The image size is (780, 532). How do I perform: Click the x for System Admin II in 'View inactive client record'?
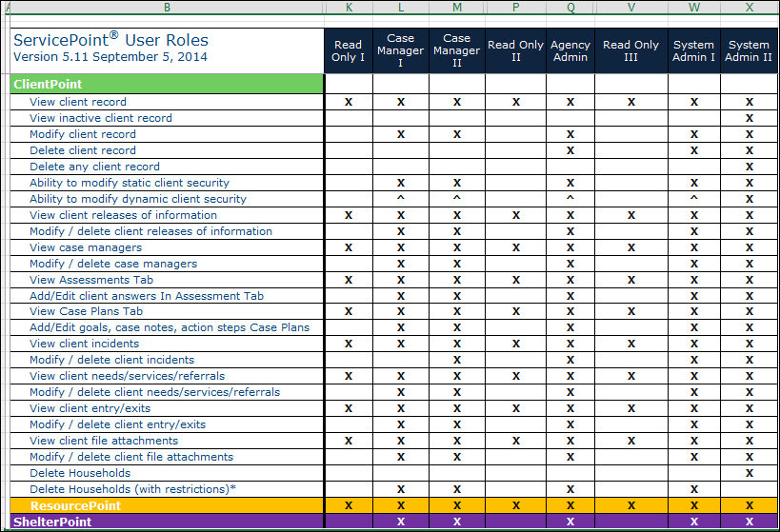[x=750, y=118]
